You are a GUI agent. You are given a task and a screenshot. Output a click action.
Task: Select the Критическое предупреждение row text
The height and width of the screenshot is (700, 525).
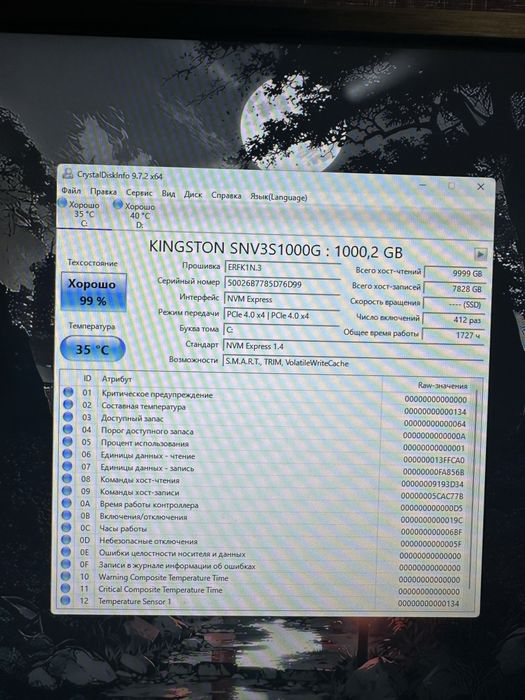157,395
